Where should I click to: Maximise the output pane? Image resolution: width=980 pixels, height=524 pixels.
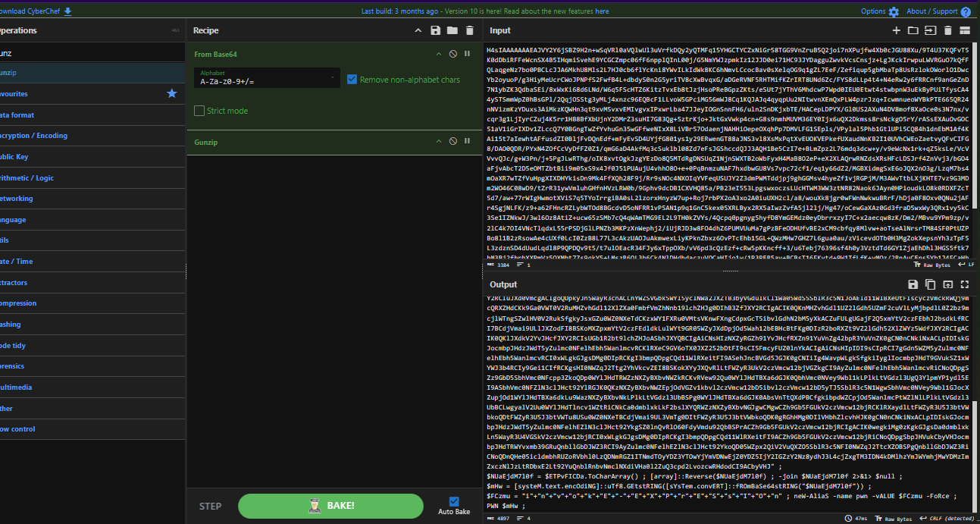click(x=965, y=284)
